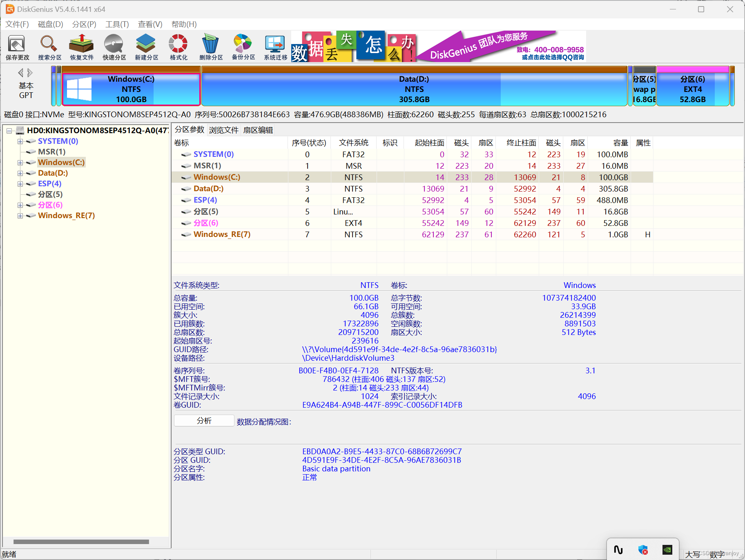Open the 分区(P) menu

(84, 24)
